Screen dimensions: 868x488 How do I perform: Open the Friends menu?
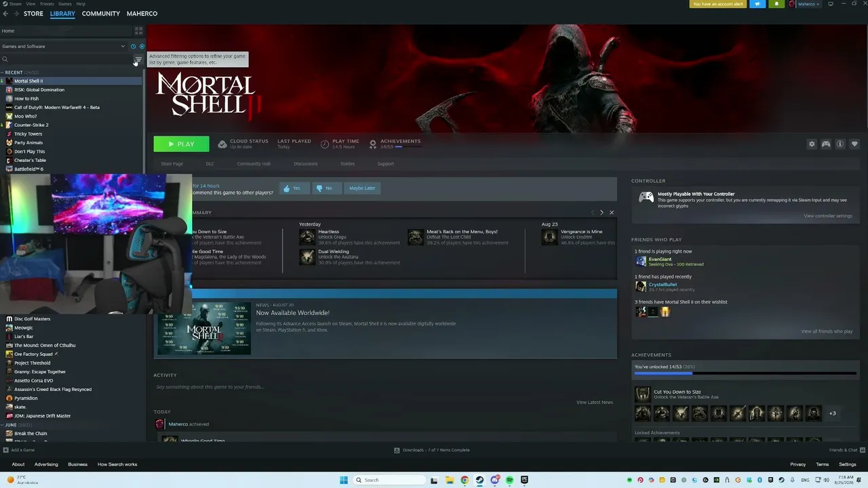coord(47,4)
